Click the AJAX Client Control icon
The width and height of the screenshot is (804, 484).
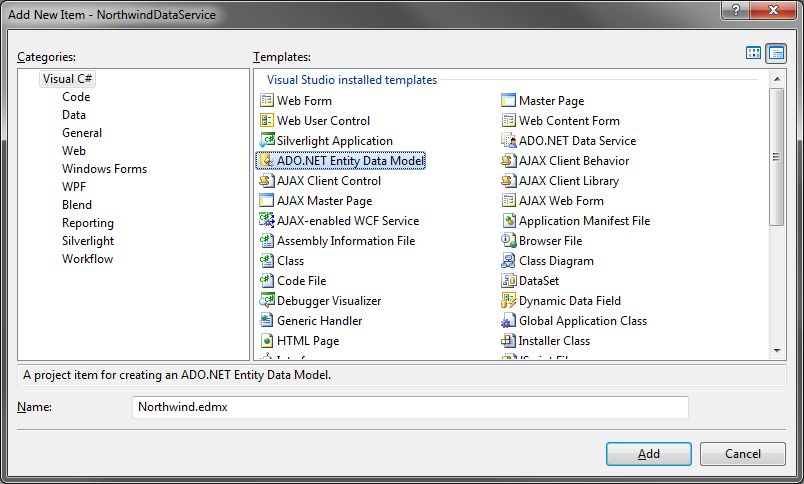tap(267, 180)
